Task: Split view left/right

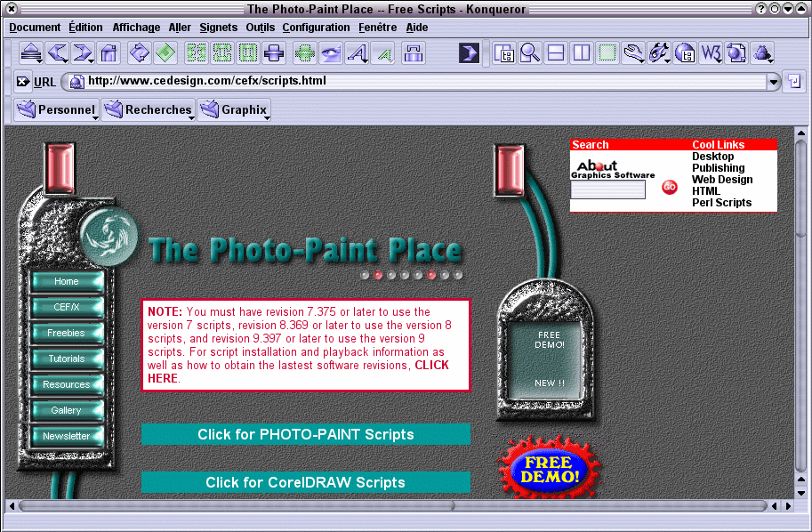Action: [582, 52]
